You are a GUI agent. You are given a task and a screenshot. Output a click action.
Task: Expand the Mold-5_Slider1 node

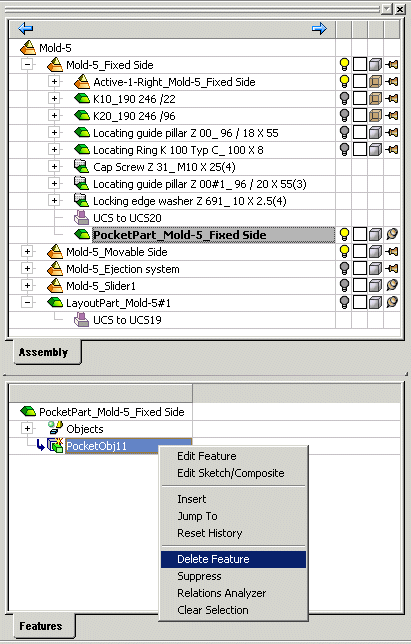[28, 285]
